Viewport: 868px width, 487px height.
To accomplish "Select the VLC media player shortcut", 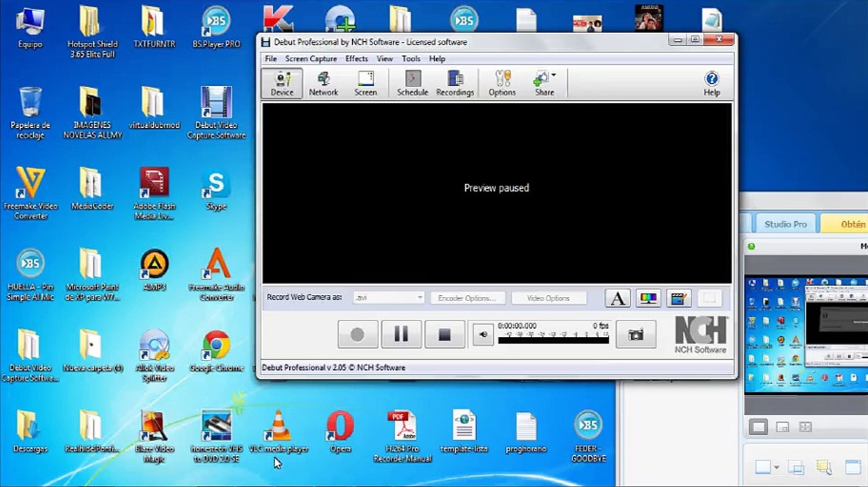I will [x=278, y=432].
